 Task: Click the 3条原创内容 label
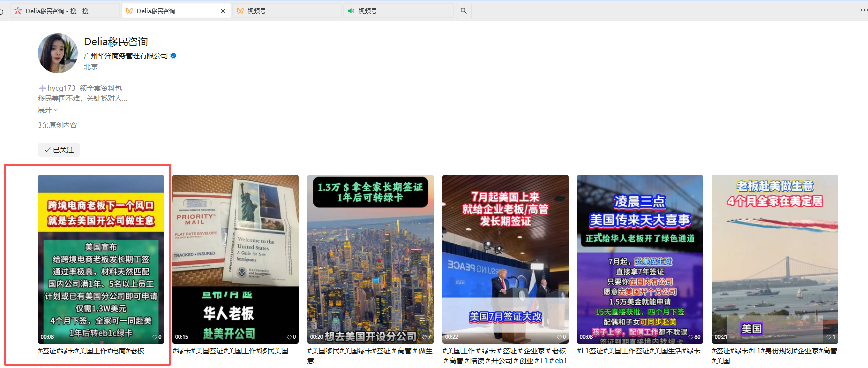click(57, 125)
